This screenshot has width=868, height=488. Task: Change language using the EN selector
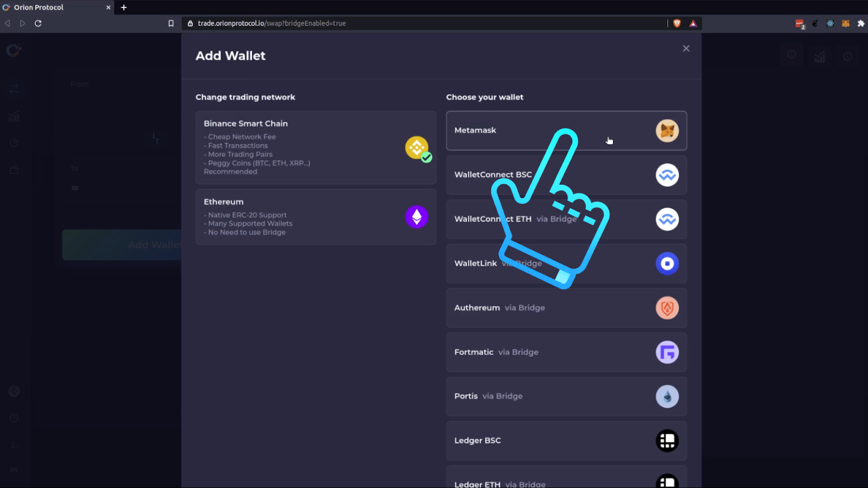pyautogui.click(x=14, y=470)
